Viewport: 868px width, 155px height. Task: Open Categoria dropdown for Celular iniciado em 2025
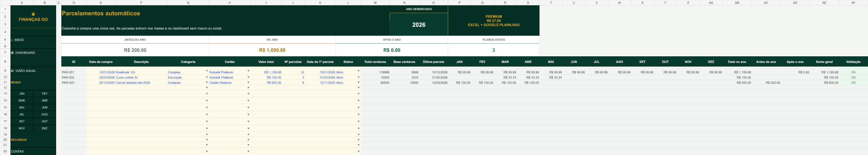pos(207,82)
